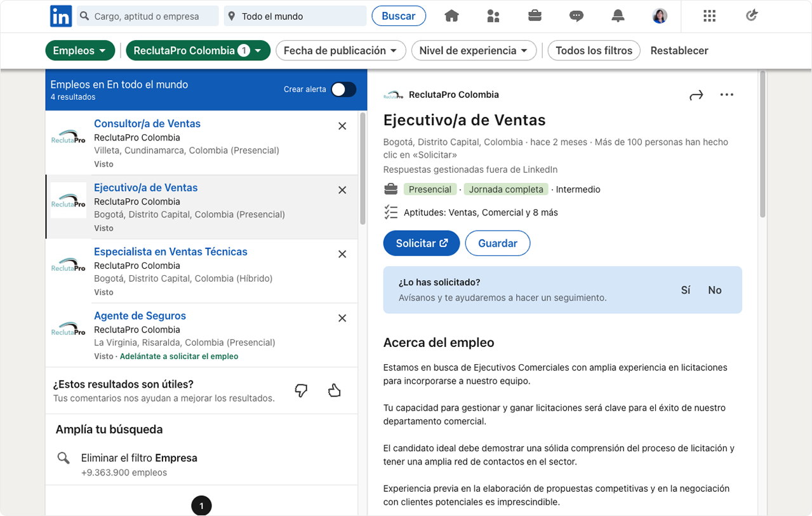Open the messaging icon
The height and width of the screenshot is (516, 812).
pyautogui.click(x=576, y=15)
